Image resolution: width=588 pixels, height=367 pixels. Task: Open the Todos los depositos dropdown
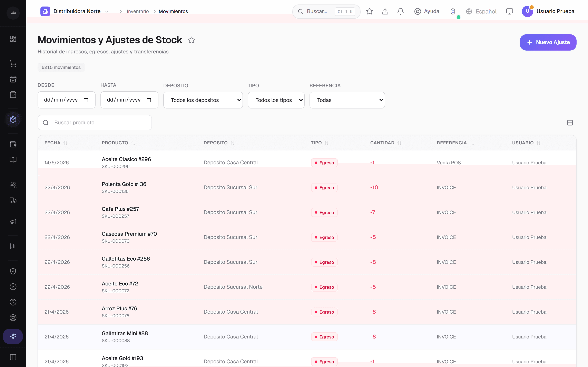pyautogui.click(x=203, y=100)
